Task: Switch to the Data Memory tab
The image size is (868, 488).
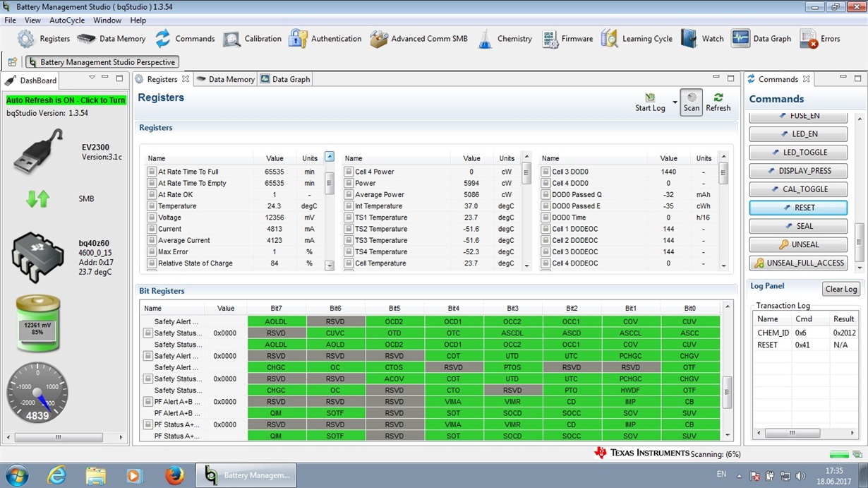Action: tap(226, 79)
